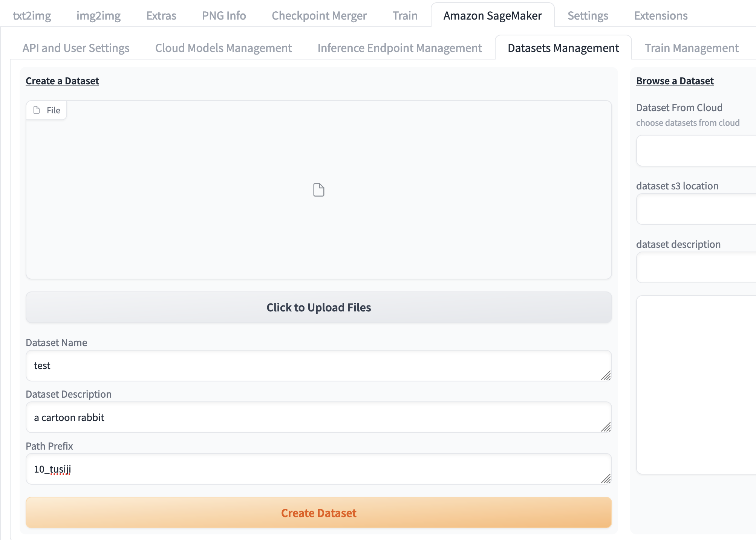Open Inference Endpoint Management sub-tab
Screen dimensions: 756x540
tap(399, 48)
